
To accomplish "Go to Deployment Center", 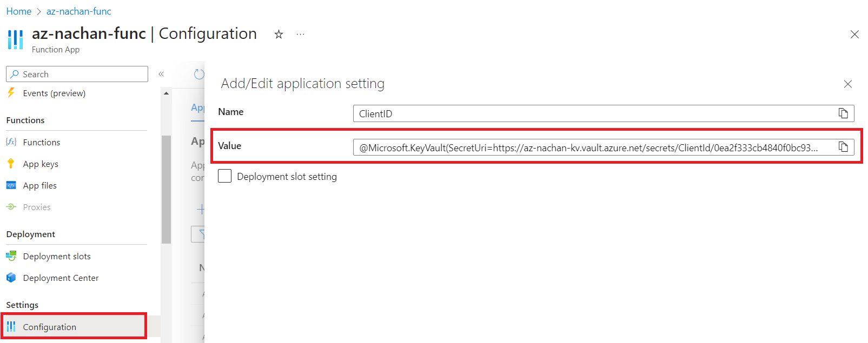I will (x=61, y=278).
